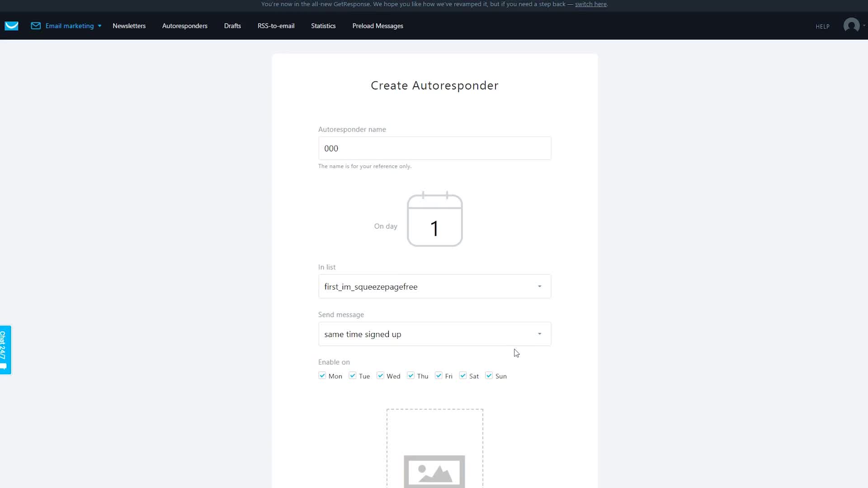This screenshot has height=488, width=868.
Task: Go to Newsletters tab
Action: pyautogui.click(x=129, y=26)
